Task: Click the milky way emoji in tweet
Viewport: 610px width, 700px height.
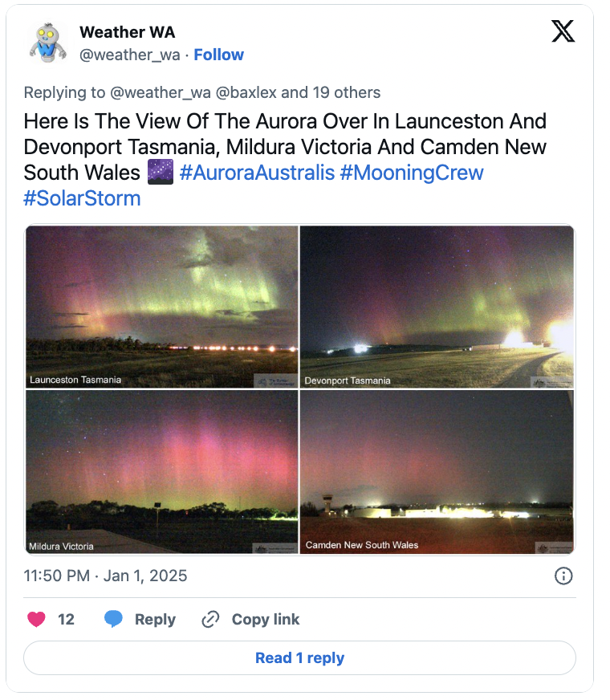Action: [161, 173]
